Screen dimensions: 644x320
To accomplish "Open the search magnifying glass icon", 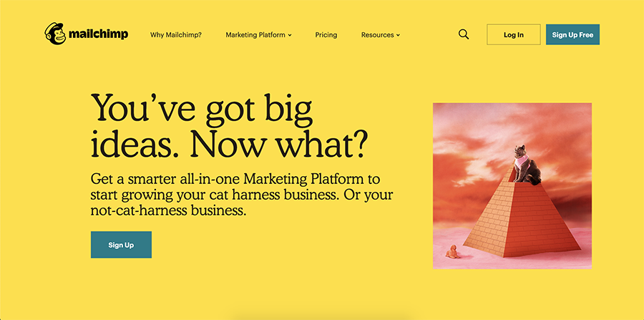I will tap(464, 34).
